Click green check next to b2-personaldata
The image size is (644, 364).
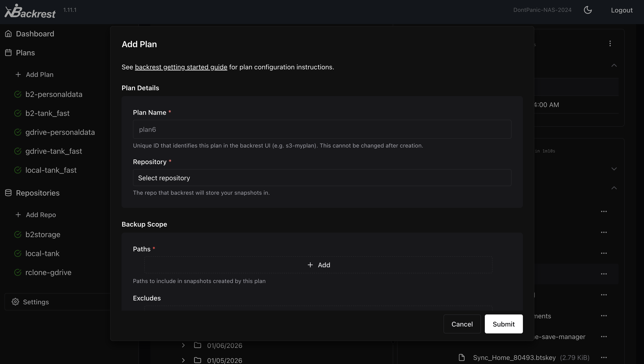point(18,94)
